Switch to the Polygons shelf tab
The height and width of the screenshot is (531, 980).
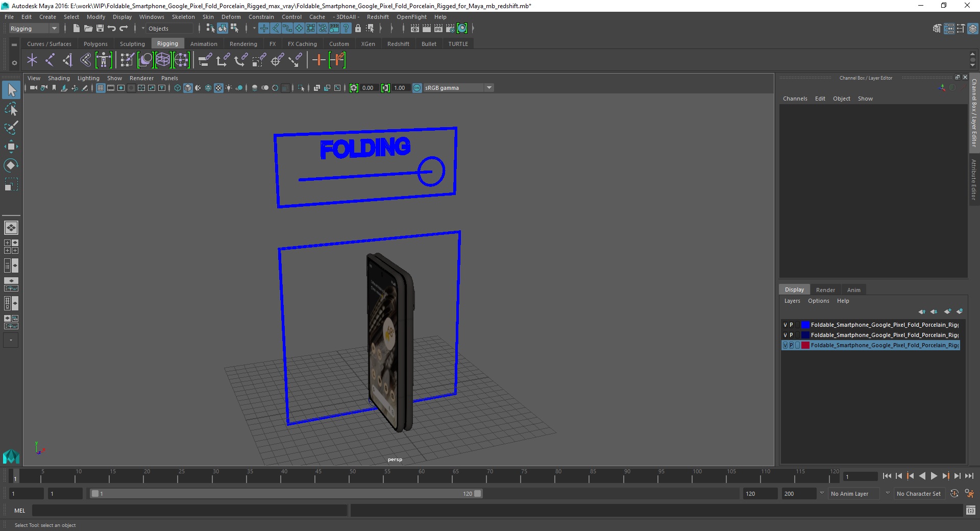(95, 44)
